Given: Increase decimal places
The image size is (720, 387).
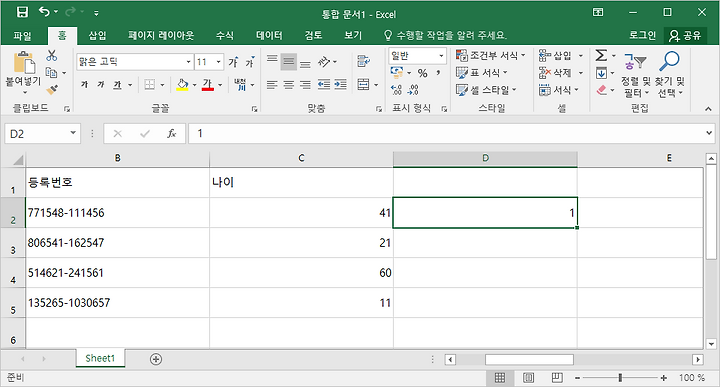Looking at the screenshot, I should (396, 90).
